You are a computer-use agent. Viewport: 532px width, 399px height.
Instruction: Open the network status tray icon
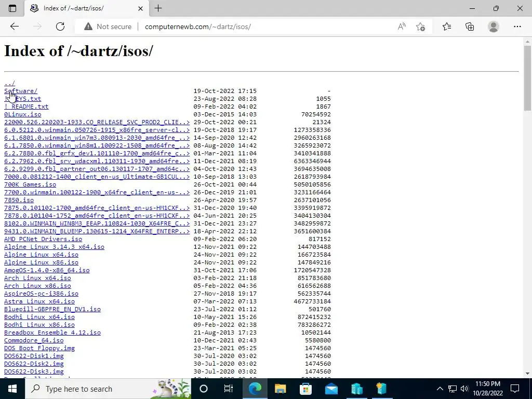click(x=453, y=389)
